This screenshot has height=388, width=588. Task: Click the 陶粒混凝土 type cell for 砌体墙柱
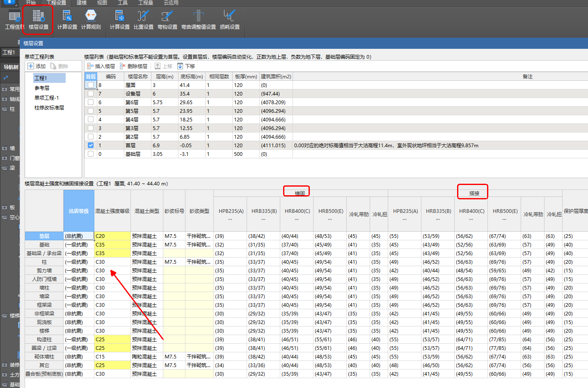point(147,356)
